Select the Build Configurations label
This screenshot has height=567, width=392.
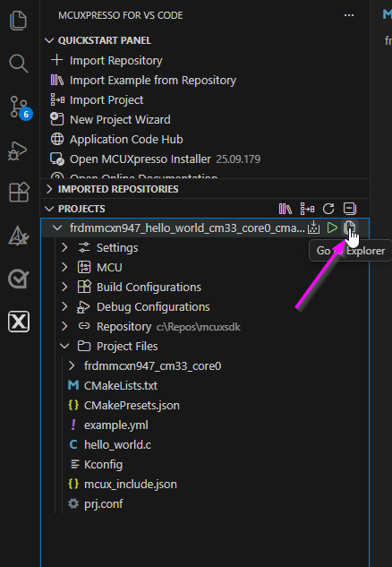[149, 288]
